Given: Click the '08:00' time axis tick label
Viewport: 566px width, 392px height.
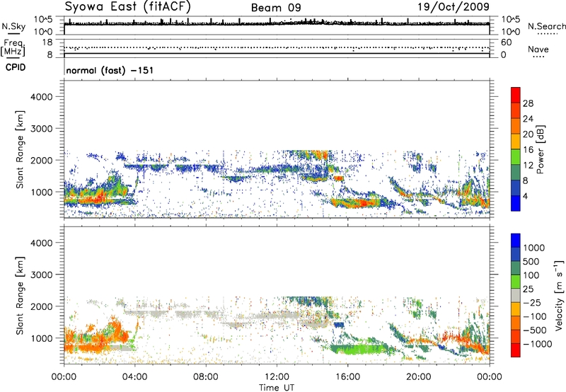Looking at the screenshot, I should (x=206, y=377).
